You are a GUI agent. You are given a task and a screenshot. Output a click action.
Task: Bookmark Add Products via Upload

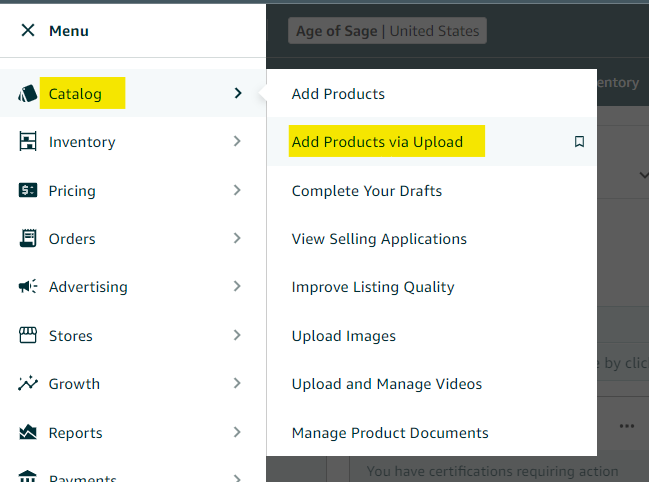tap(579, 142)
